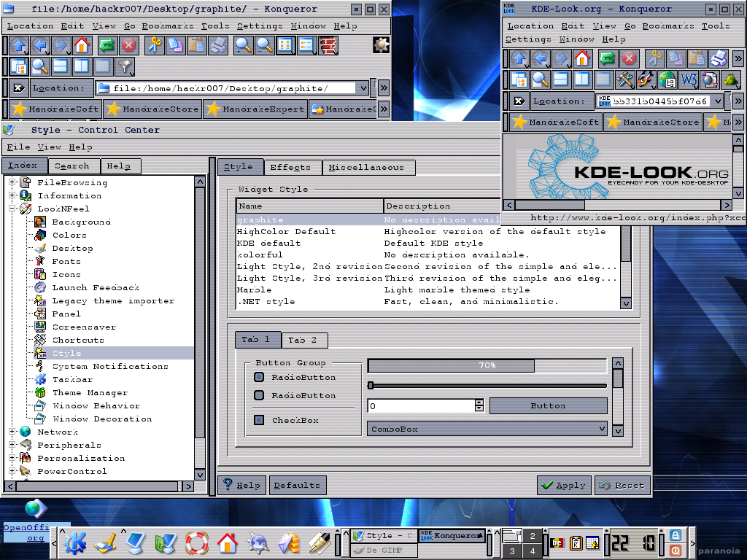Viewport: 747px width, 560px height.
Task: Launch the Home folder from the panel
Action: coord(228,542)
